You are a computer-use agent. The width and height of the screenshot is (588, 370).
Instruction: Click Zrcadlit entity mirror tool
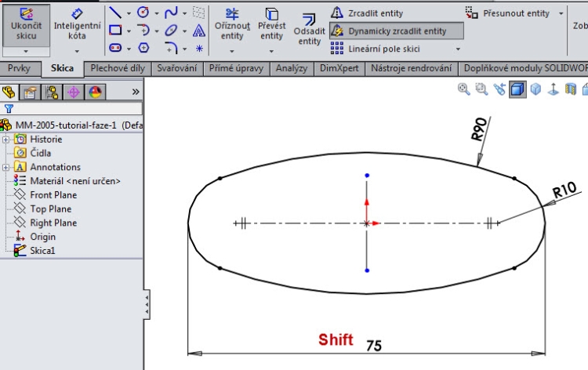367,13
